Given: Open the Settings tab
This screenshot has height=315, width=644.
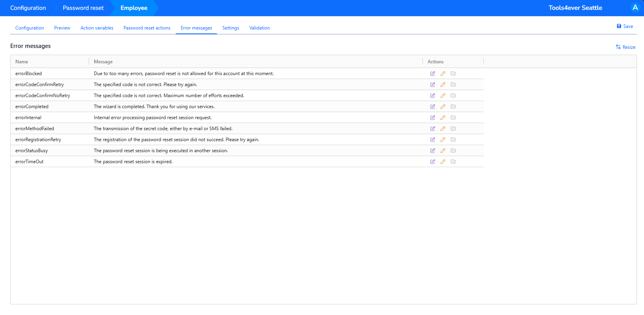Looking at the screenshot, I should coord(231,28).
